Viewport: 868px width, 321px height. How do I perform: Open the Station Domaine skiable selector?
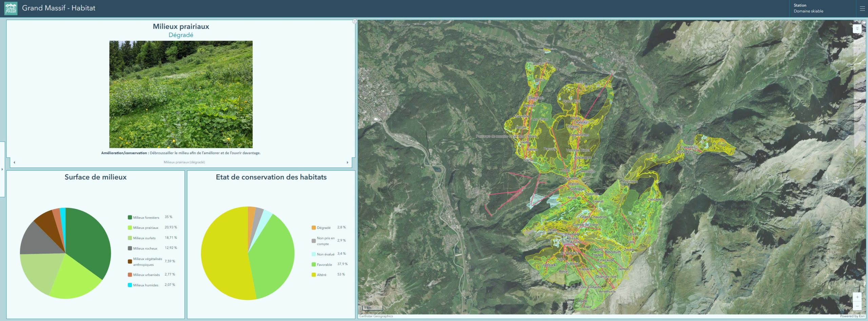click(822, 8)
